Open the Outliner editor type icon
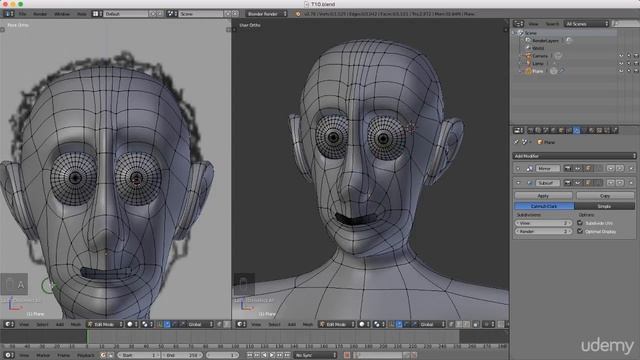The height and width of the screenshot is (360, 640). [x=518, y=24]
